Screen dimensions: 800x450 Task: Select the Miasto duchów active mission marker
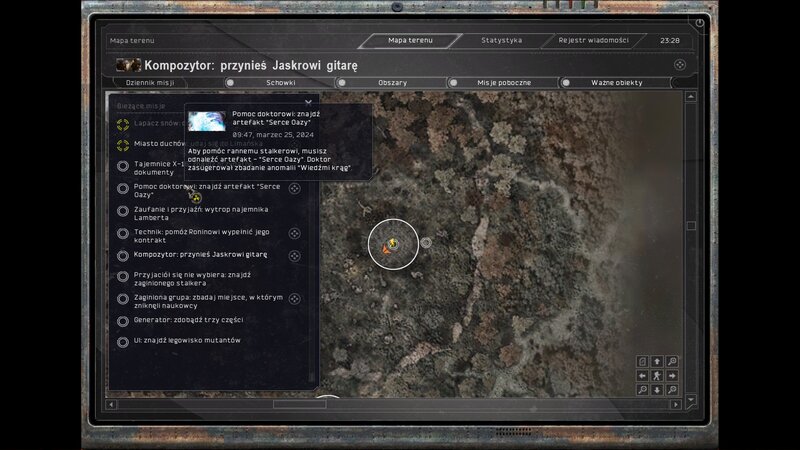click(122, 145)
